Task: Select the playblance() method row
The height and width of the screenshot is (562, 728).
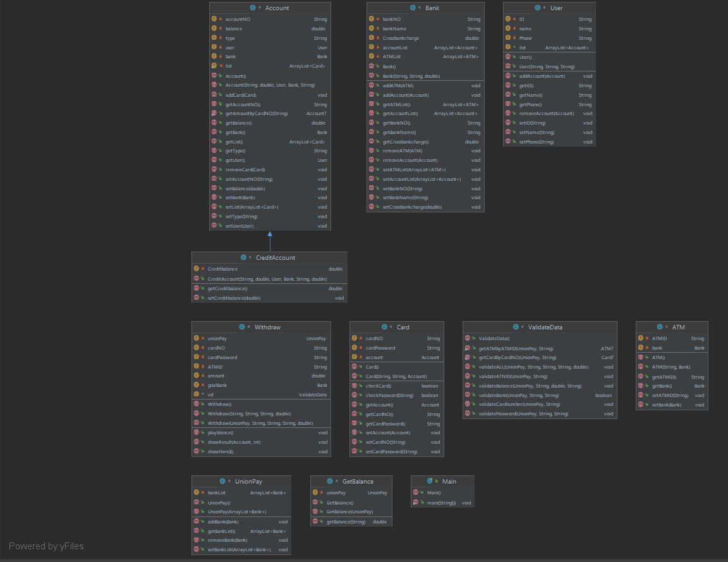Action: [262, 432]
